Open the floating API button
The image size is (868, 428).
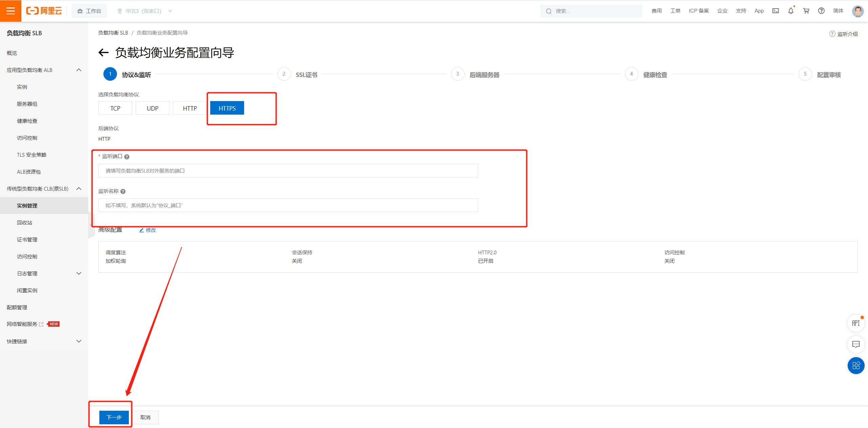[x=855, y=323]
